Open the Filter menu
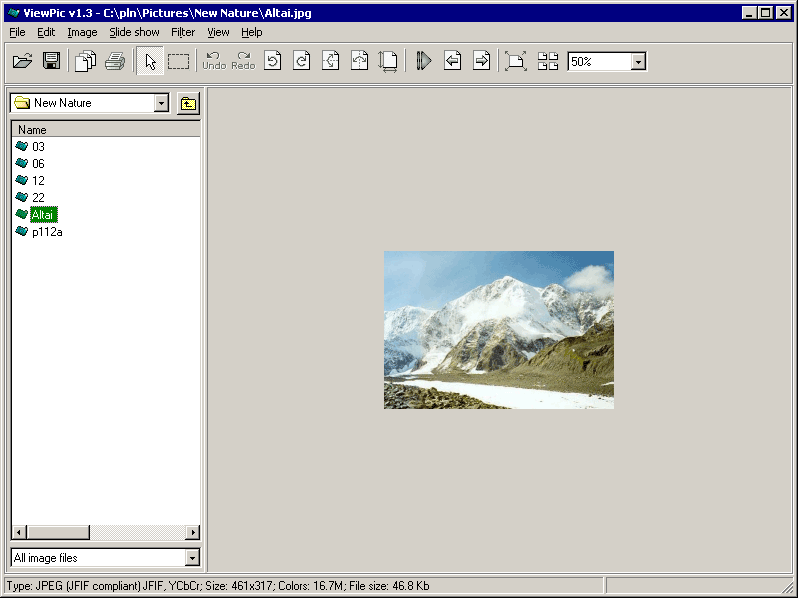 pos(183,32)
